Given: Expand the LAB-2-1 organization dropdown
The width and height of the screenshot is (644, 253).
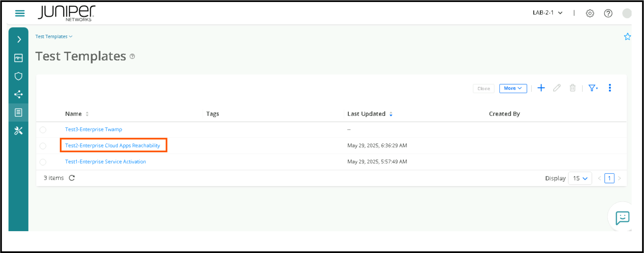Looking at the screenshot, I should (548, 13).
